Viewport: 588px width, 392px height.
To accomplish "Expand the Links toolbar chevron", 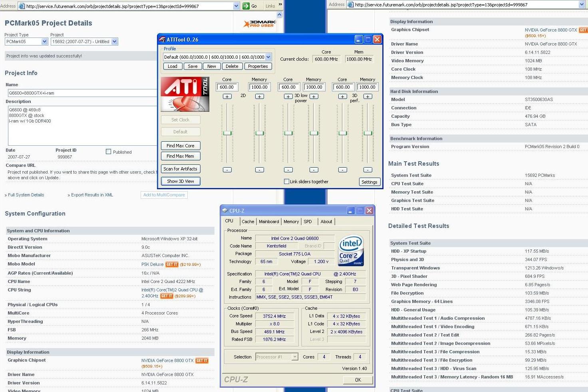I will coord(280,4).
